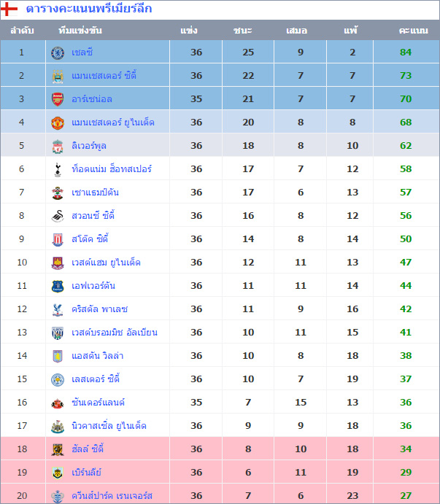Image resolution: width=440 pixels, height=504 pixels.
Task: Click the England flag icon in header
Action: click(x=10, y=10)
